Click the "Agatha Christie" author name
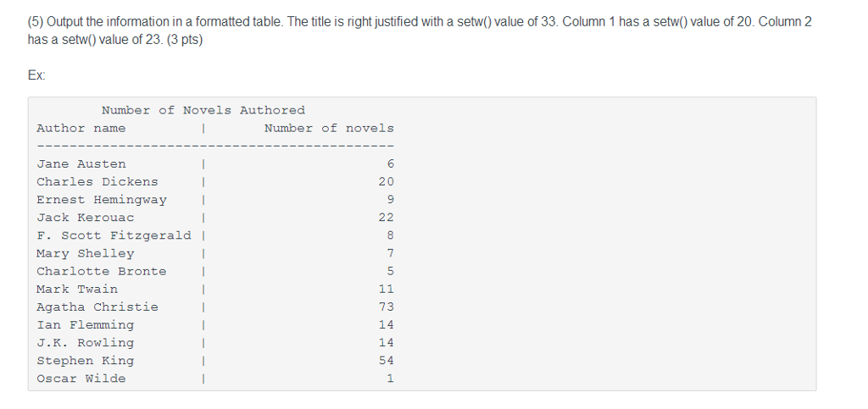The height and width of the screenshot is (409, 868). [97, 307]
